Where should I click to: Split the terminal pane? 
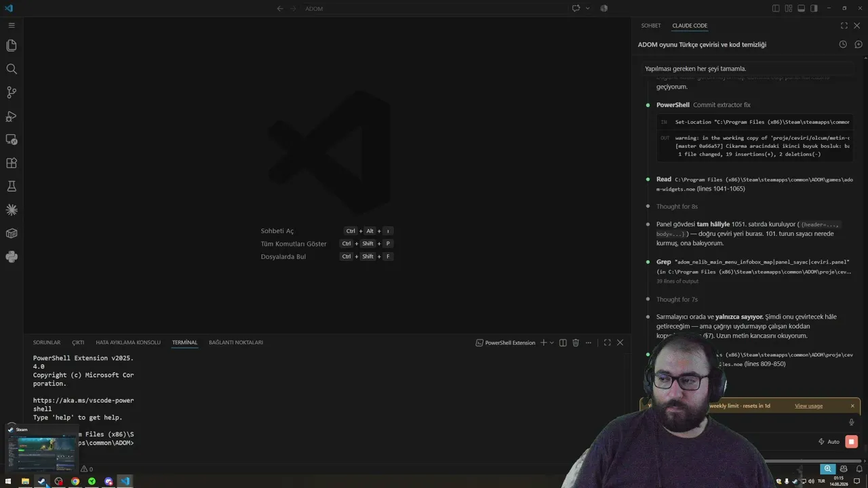coord(563,343)
